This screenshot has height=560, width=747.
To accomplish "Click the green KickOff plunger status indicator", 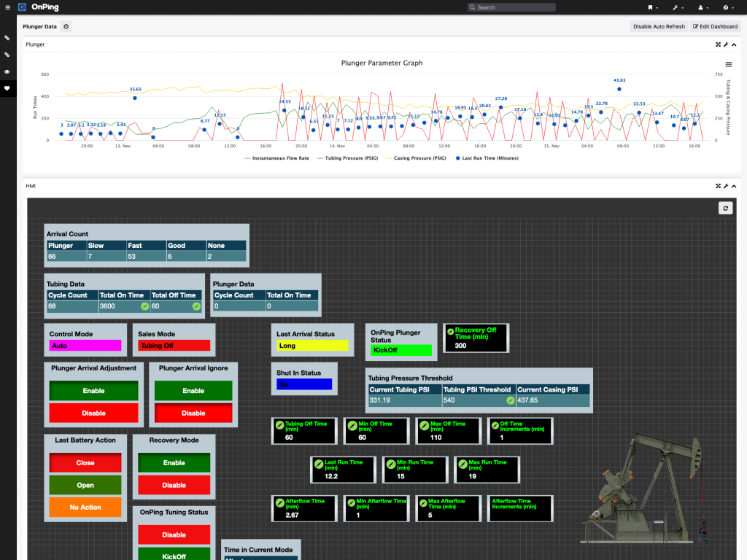I will tap(401, 350).
